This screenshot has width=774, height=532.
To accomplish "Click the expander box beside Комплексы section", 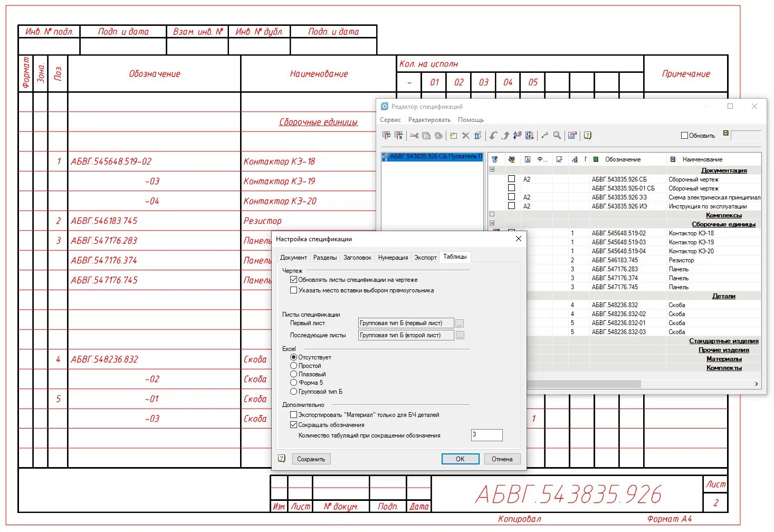I will pos(492,215).
